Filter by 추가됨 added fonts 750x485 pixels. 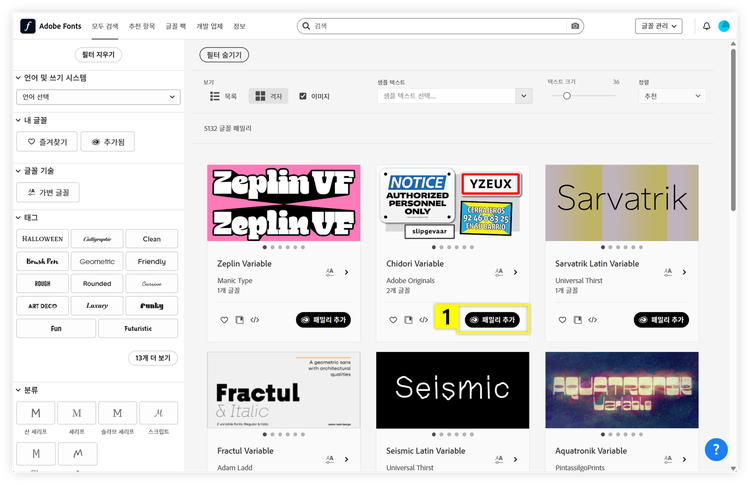(x=108, y=142)
